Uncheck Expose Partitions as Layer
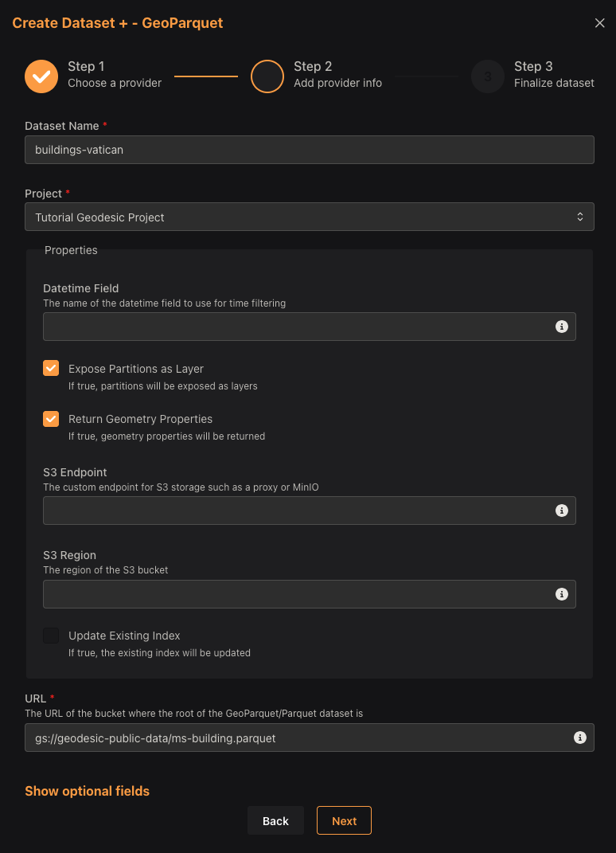The width and height of the screenshot is (616, 853). (51, 368)
